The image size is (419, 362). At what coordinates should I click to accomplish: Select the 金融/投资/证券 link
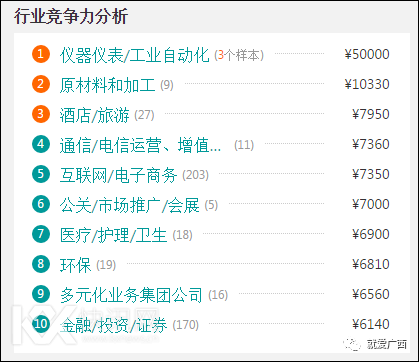(113, 325)
